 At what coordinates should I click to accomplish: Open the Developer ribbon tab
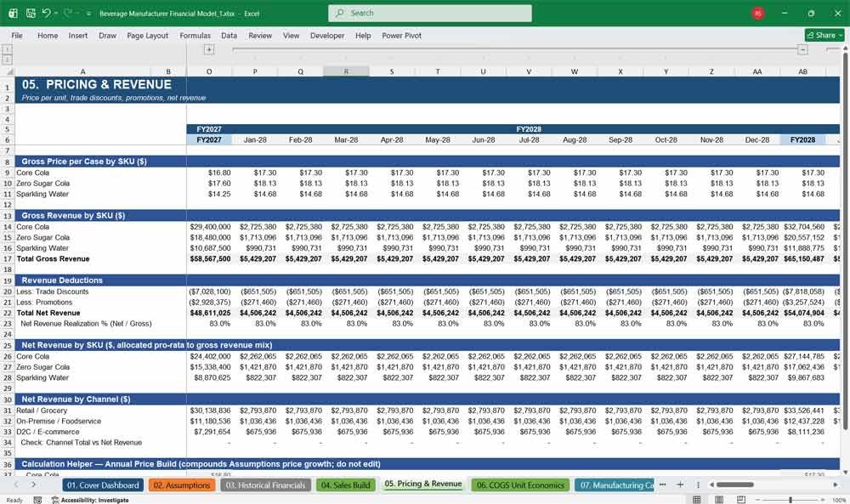pos(327,35)
